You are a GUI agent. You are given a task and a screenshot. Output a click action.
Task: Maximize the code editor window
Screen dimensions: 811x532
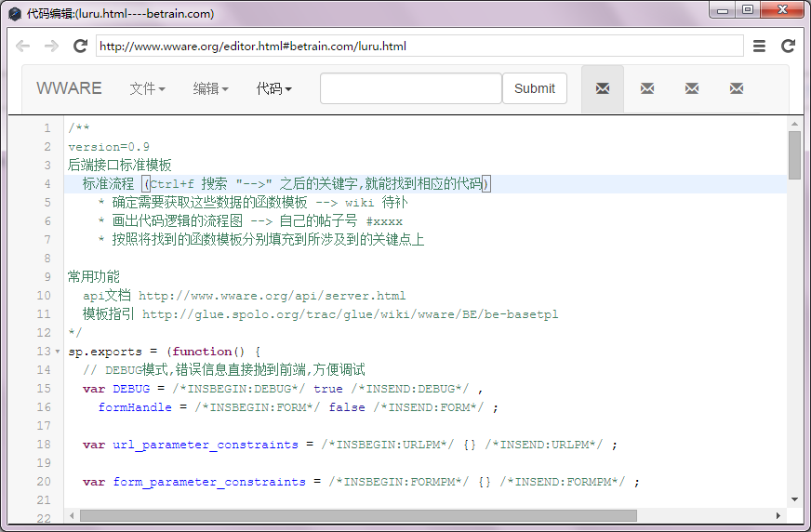(748, 10)
